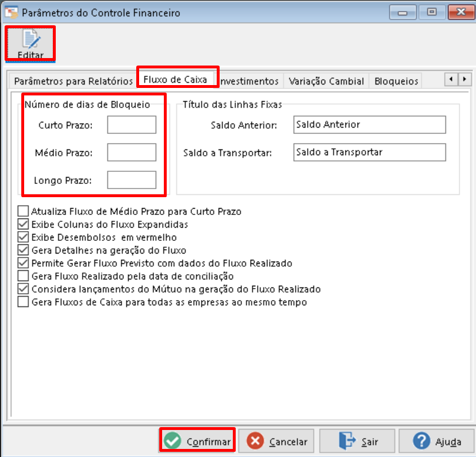Image resolution: width=476 pixels, height=457 pixels.
Task: Open the Variação Cambial tab
Action: [326, 81]
